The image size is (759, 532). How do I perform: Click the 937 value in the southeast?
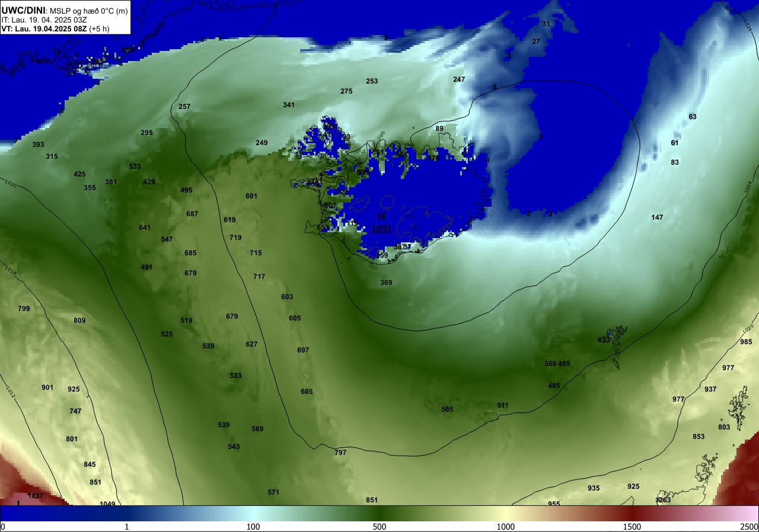coord(710,389)
